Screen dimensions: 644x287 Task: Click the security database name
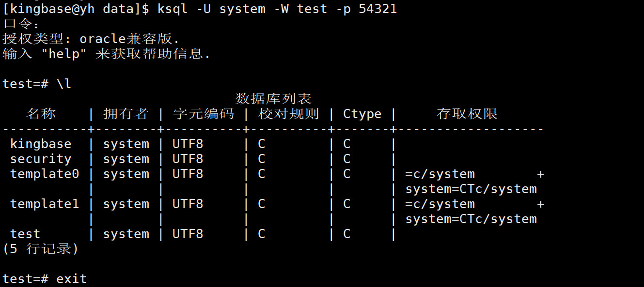pos(41,159)
